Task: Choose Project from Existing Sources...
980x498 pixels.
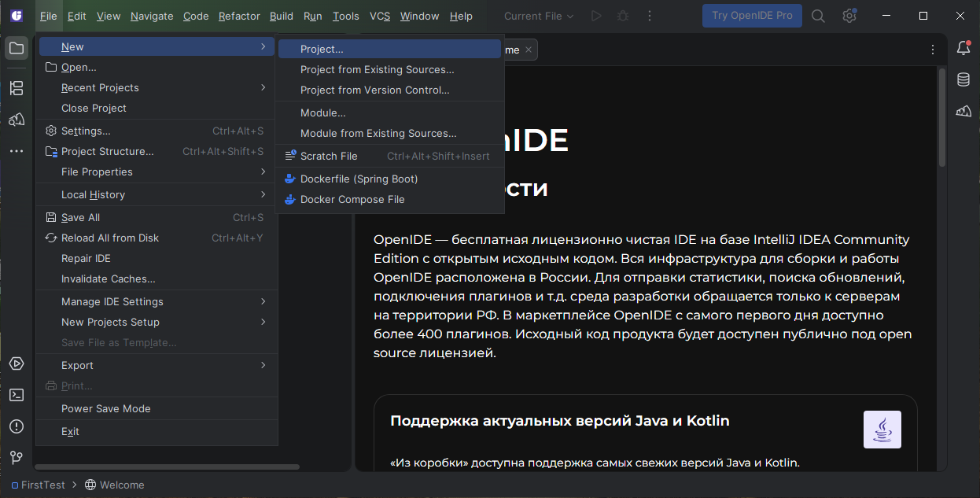Action: click(389, 69)
